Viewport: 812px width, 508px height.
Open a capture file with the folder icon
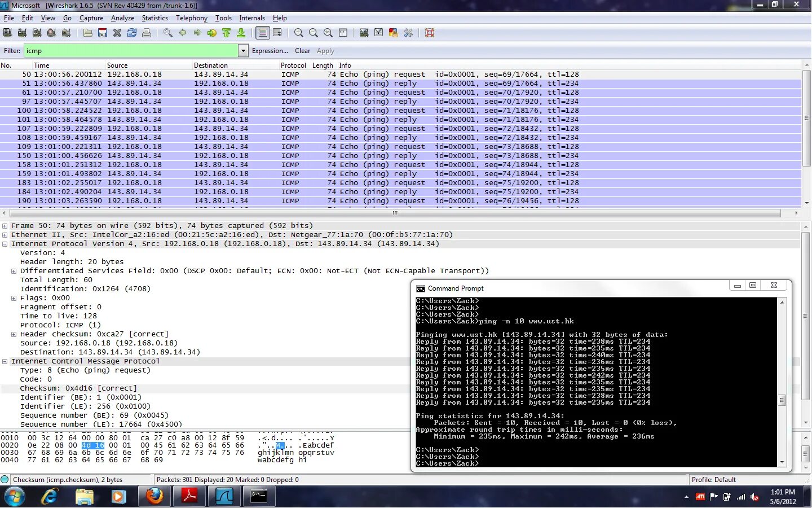(x=88, y=33)
